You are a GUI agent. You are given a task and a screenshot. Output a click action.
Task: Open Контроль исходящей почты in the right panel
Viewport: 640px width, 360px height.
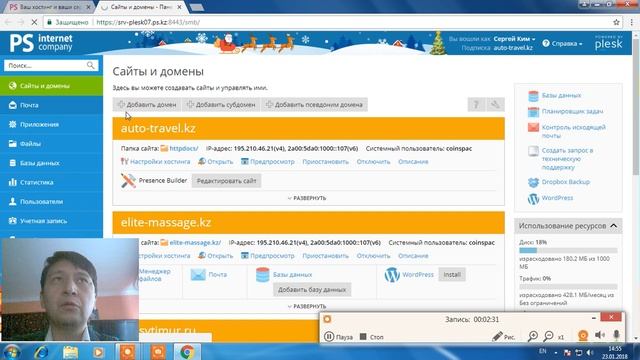573,131
